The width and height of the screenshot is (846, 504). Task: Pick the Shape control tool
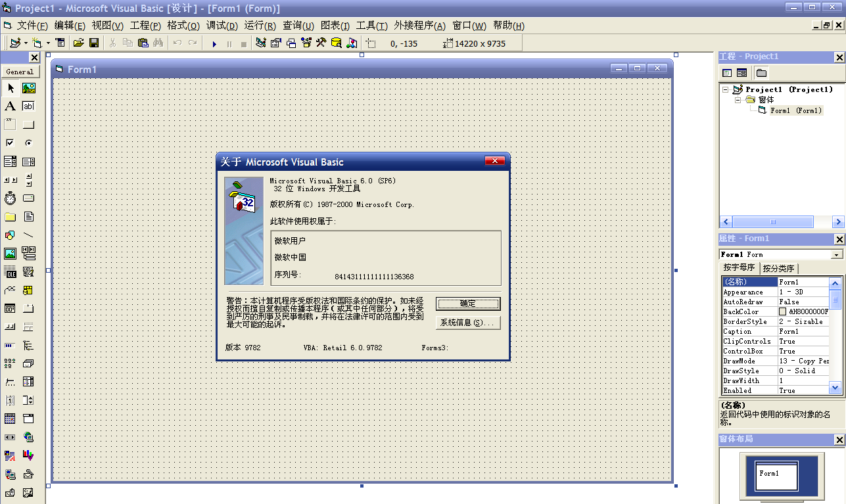(11, 235)
